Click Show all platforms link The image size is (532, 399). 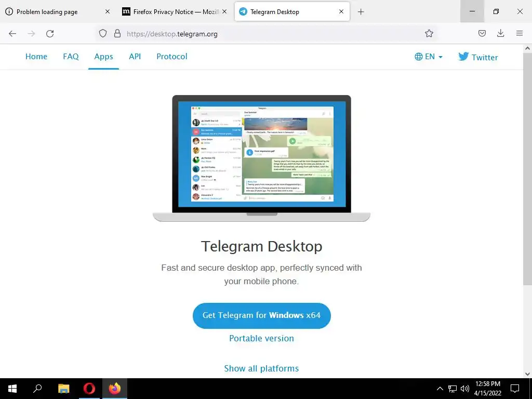262,368
